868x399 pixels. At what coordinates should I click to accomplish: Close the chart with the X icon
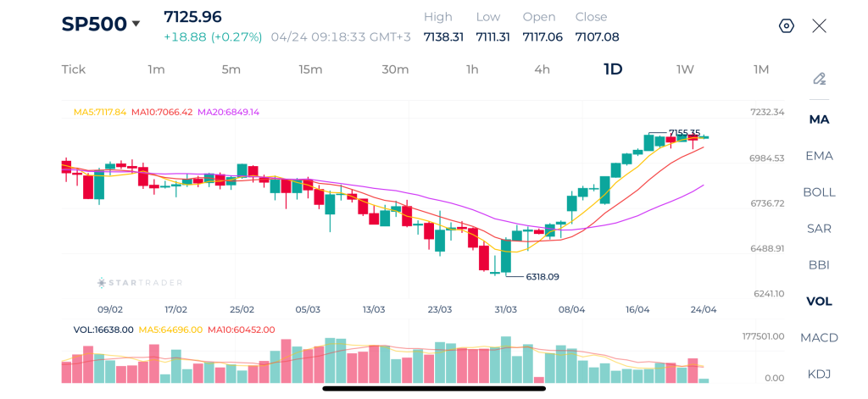click(x=819, y=25)
